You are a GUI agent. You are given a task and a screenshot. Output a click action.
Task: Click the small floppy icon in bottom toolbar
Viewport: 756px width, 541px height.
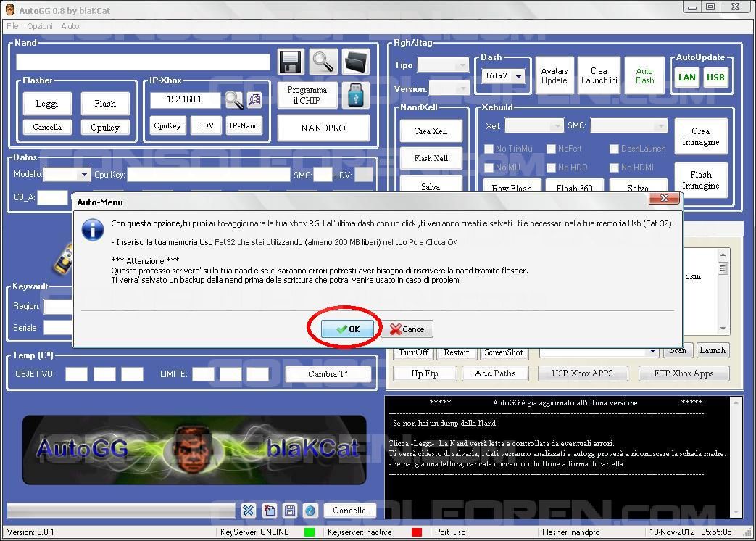point(289,511)
